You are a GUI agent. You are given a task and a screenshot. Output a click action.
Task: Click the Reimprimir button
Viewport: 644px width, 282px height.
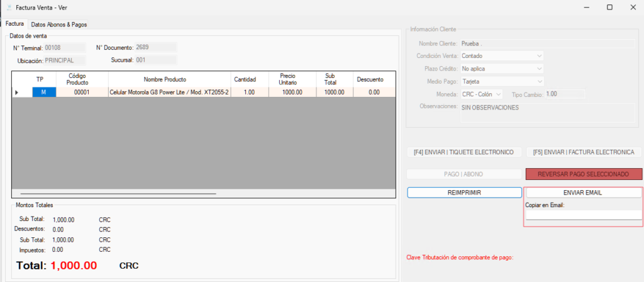coord(464,193)
